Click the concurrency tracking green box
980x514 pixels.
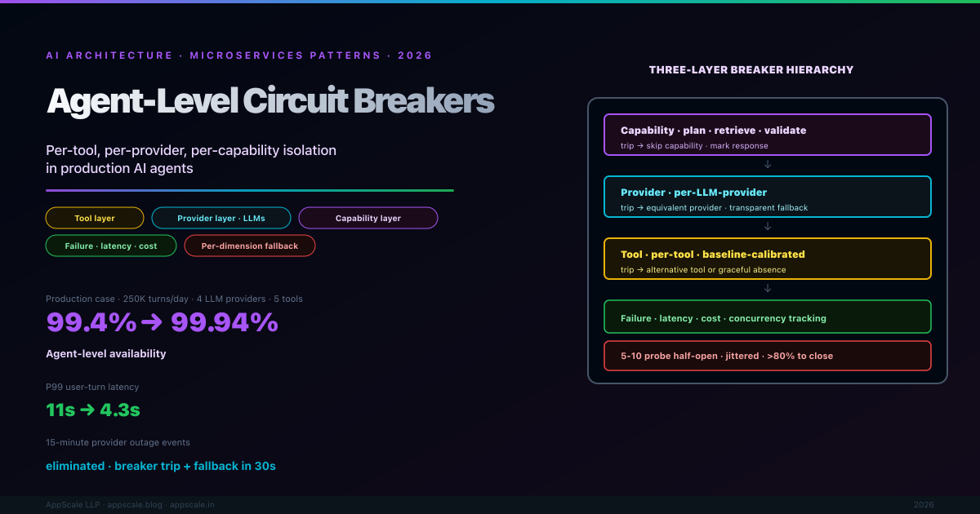[x=768, y=317]
